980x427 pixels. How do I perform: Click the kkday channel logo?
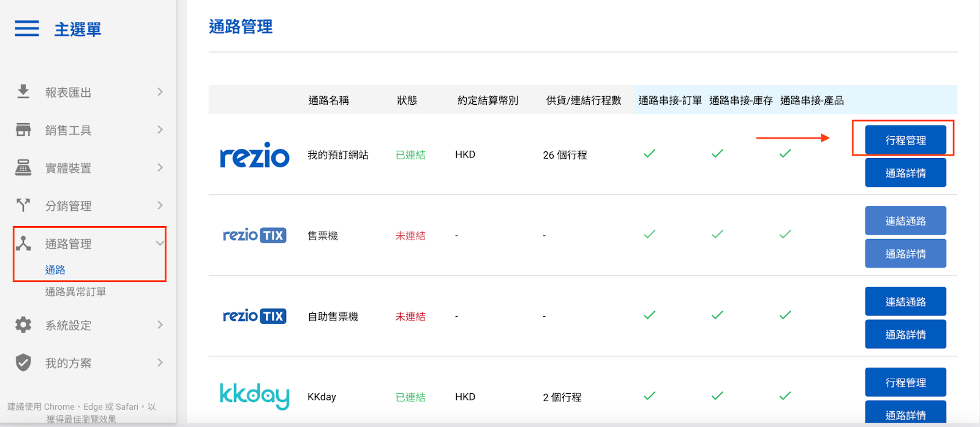(x=254, y=396)
